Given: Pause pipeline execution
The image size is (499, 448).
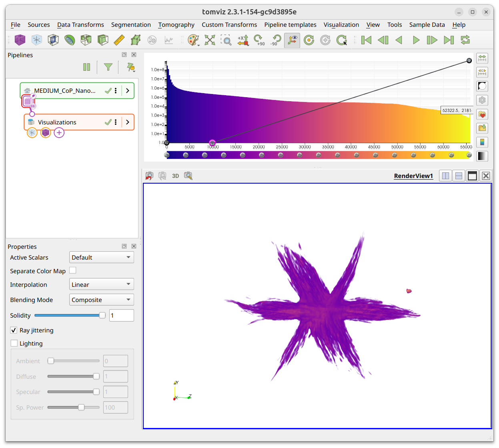Looking at the screenshot, I should coord(86,67).
